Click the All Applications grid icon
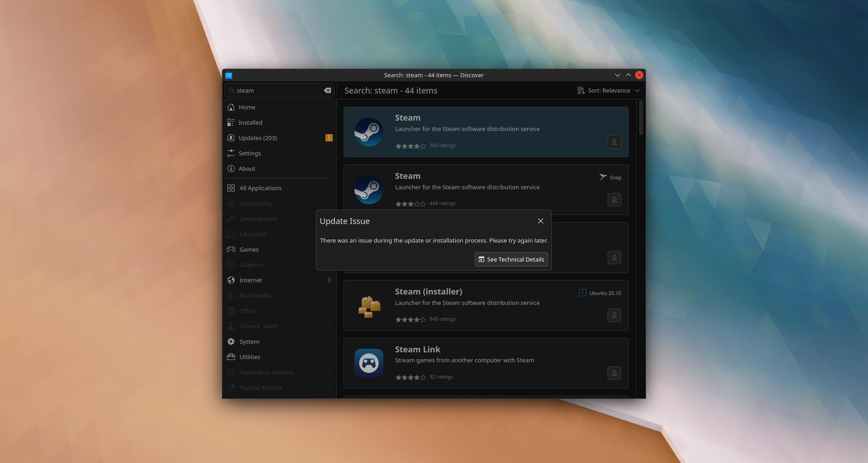This screenshot has width=868, height=463. point(231,188)
